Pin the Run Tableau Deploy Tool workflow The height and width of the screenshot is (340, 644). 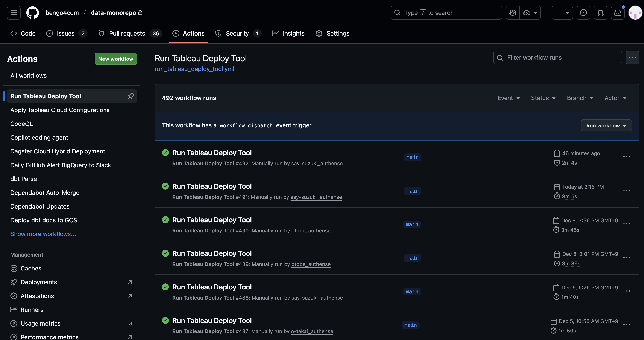click(131, 96)
